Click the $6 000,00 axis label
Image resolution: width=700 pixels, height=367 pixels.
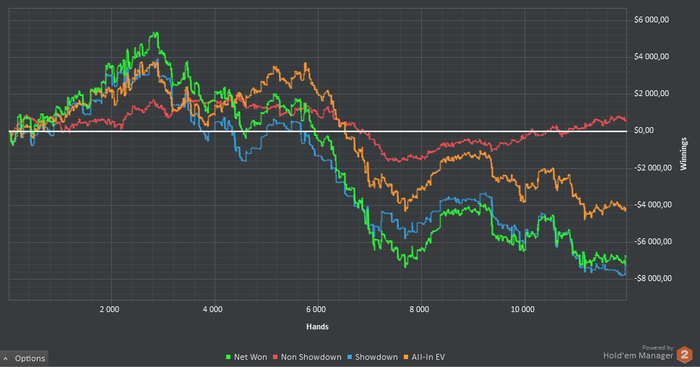click(651, 20)
